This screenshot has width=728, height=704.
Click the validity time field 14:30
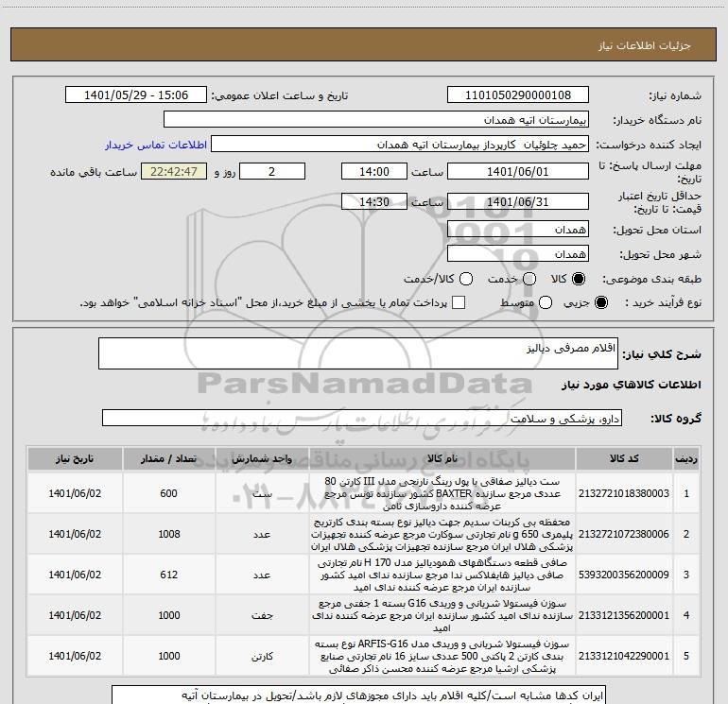click(374, 201)
